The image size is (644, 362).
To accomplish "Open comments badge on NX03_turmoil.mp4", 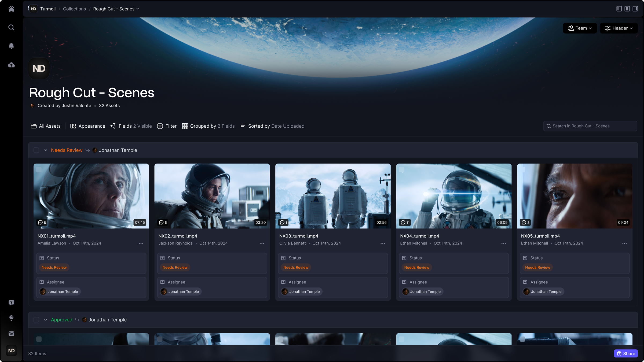I will (283, 222).
